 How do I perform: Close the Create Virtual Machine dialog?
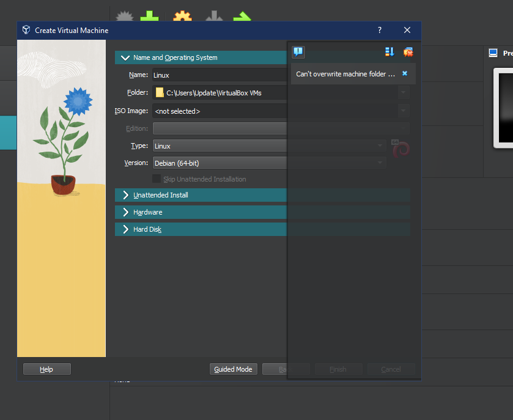pos(407,30)
